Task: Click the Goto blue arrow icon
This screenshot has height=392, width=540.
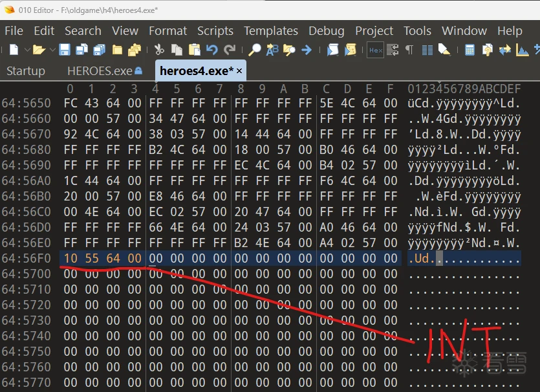Action: pos(307,50)
